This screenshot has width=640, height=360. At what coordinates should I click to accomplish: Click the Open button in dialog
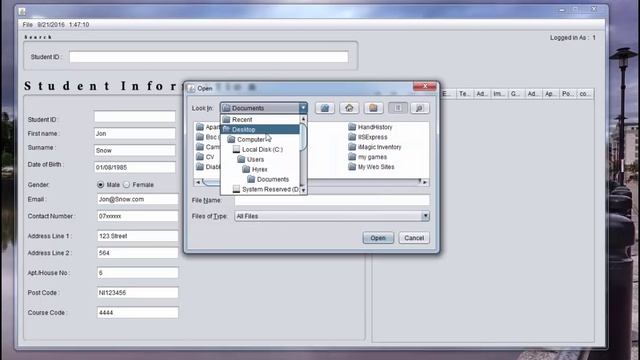(x=378, y=238)
